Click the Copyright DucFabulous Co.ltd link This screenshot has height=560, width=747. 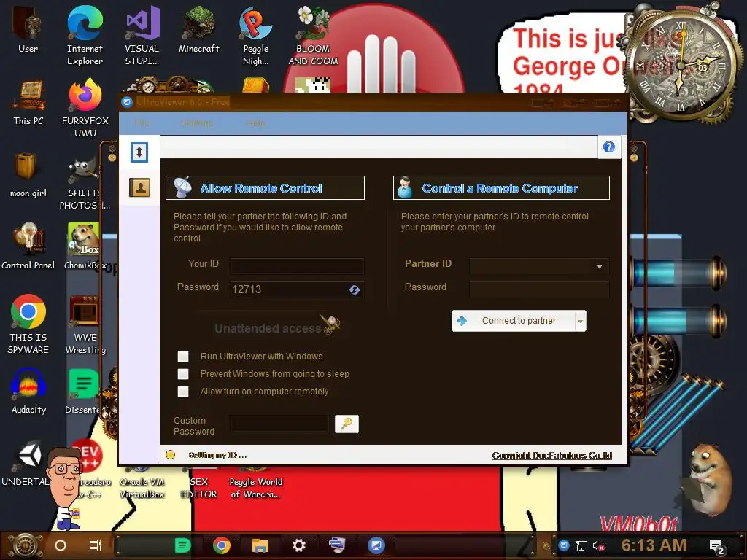click(x=552, y=455)
